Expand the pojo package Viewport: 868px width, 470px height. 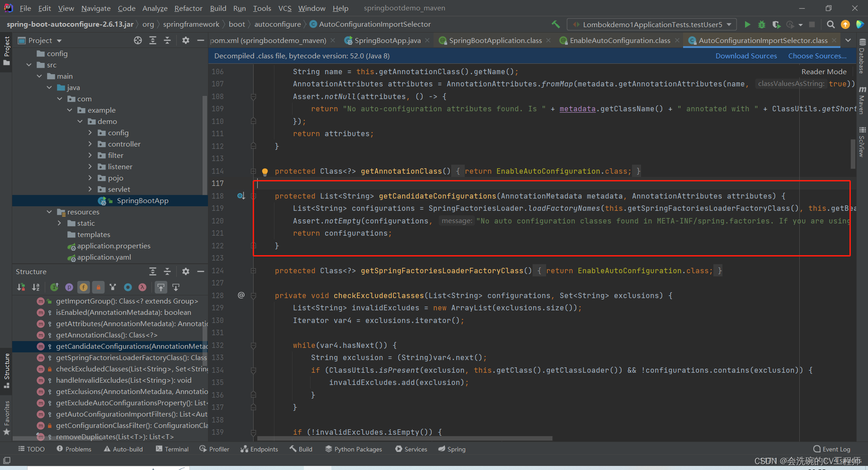(90, 178)
